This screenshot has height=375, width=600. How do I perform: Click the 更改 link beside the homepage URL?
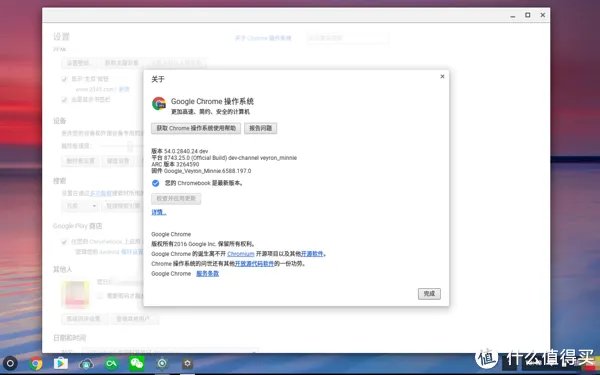point(124,89)
